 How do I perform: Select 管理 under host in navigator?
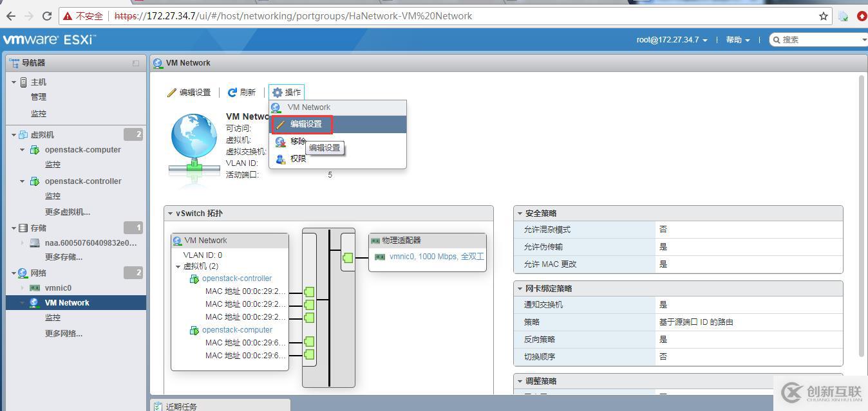pos(39,97)
